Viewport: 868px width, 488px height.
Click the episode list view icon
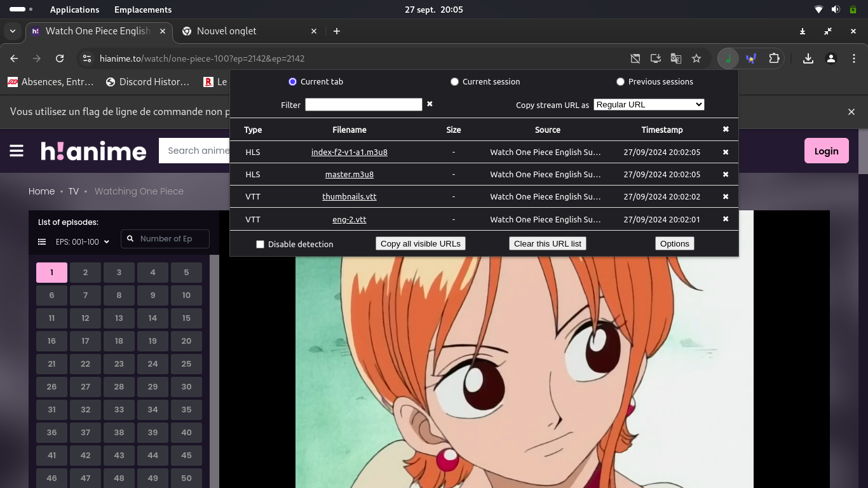coord(42,241)
